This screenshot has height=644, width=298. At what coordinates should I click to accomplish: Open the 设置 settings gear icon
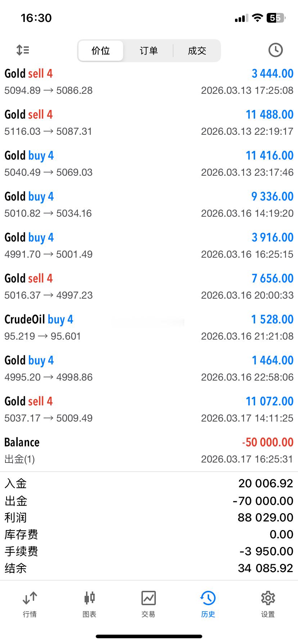(x=268, y=598)
